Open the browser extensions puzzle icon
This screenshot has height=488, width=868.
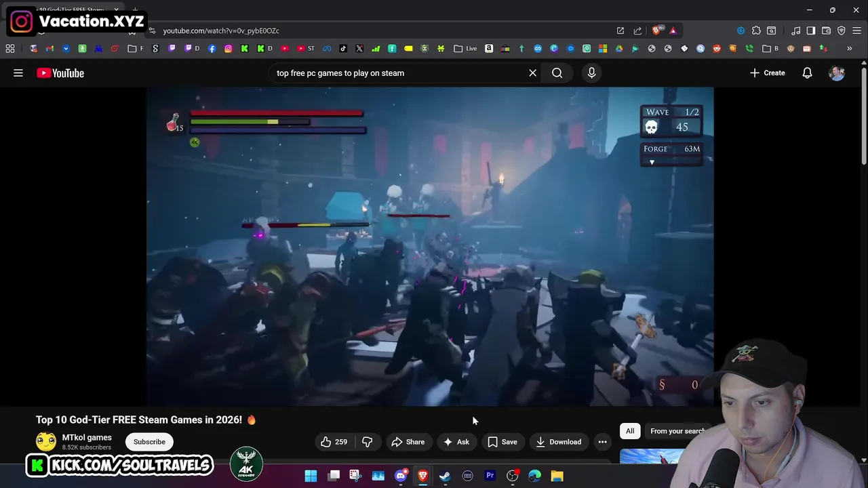coord(756,30)
